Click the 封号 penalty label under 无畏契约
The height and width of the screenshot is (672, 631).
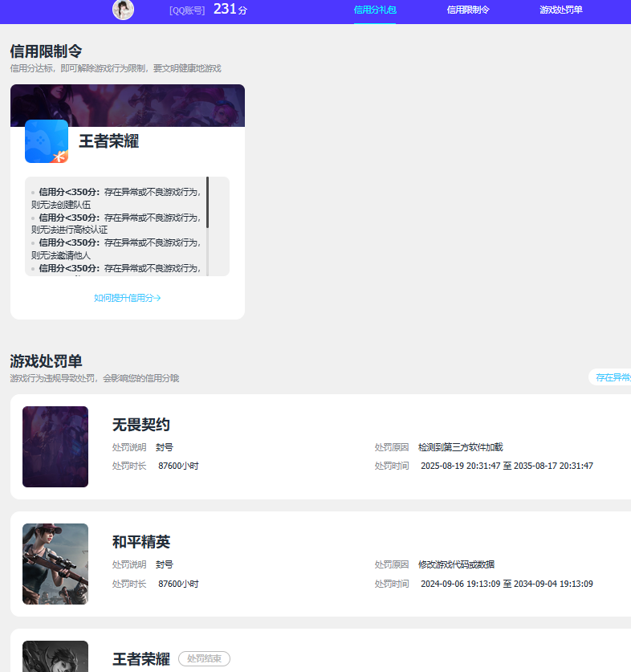(x=165, y=447)
